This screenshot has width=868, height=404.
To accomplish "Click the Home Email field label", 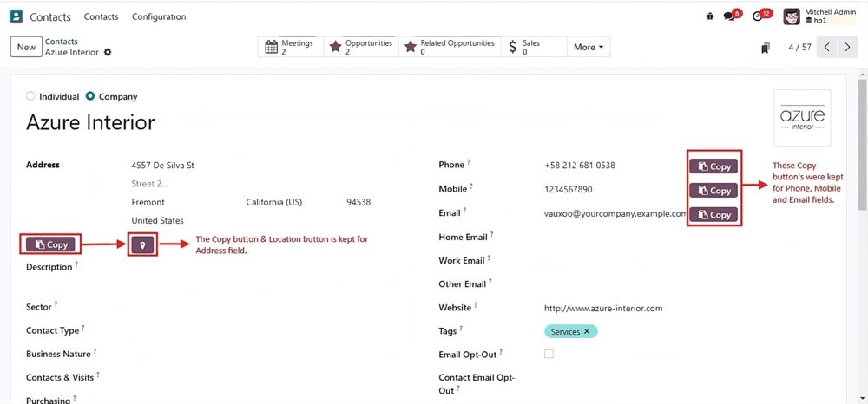I will (x=463, y=237).
